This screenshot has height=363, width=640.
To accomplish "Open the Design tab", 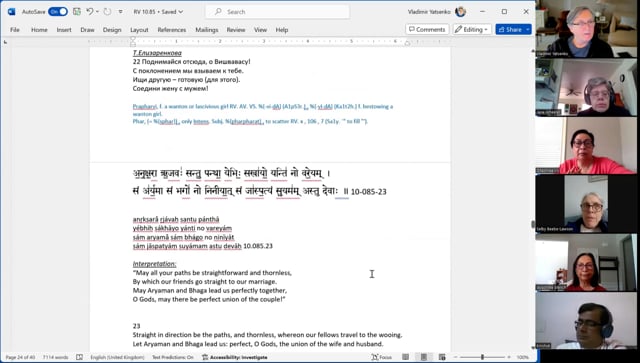I will tap(112, 30).
